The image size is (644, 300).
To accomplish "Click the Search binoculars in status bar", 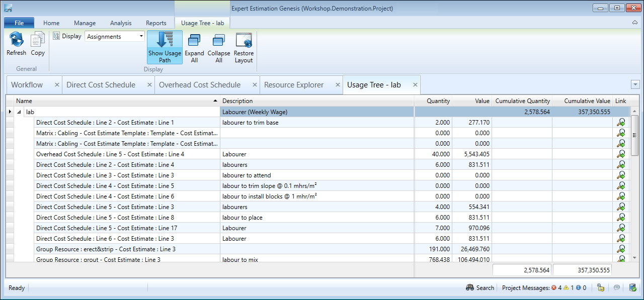I will click(470, 288).
